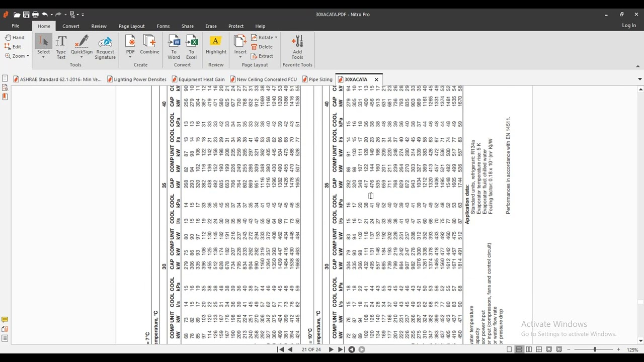Combine files into one PDF

pos(149,44)
